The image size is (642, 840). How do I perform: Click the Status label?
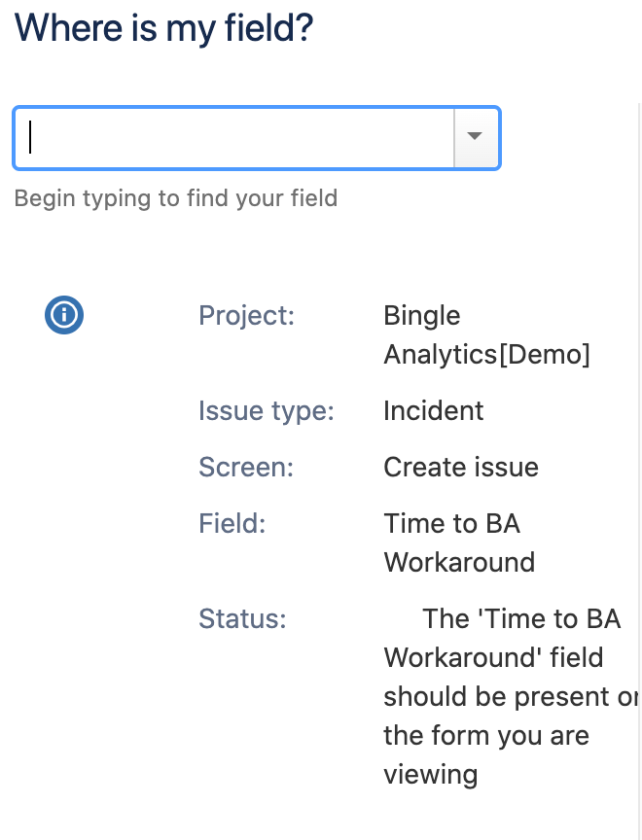(242, 618)
